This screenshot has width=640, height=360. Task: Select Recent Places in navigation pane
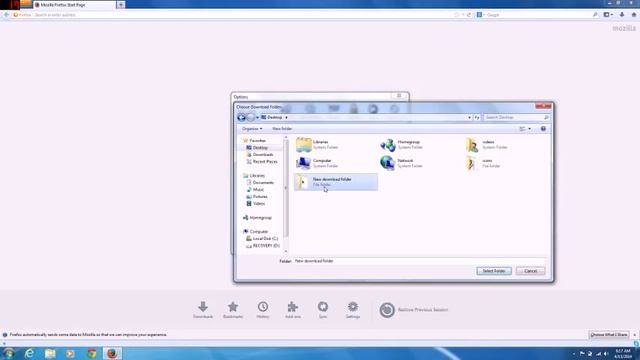pyautogui.click(x=262, y=162)
